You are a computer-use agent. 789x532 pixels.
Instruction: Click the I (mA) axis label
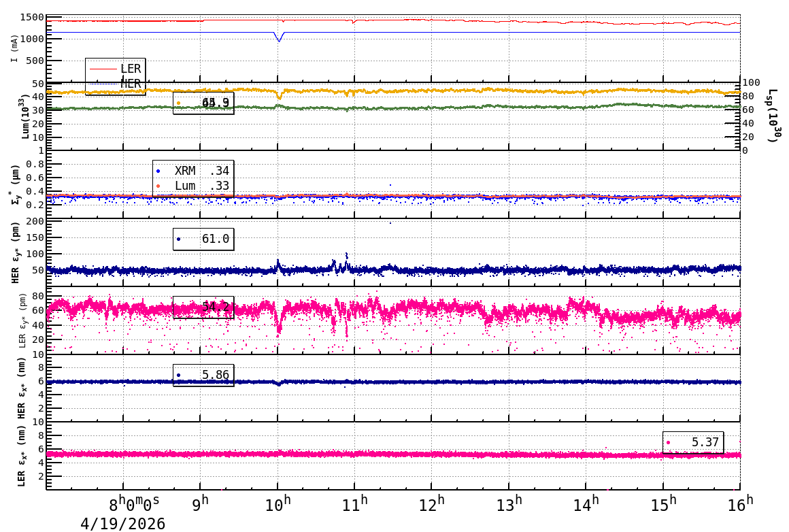coord(14,48)
